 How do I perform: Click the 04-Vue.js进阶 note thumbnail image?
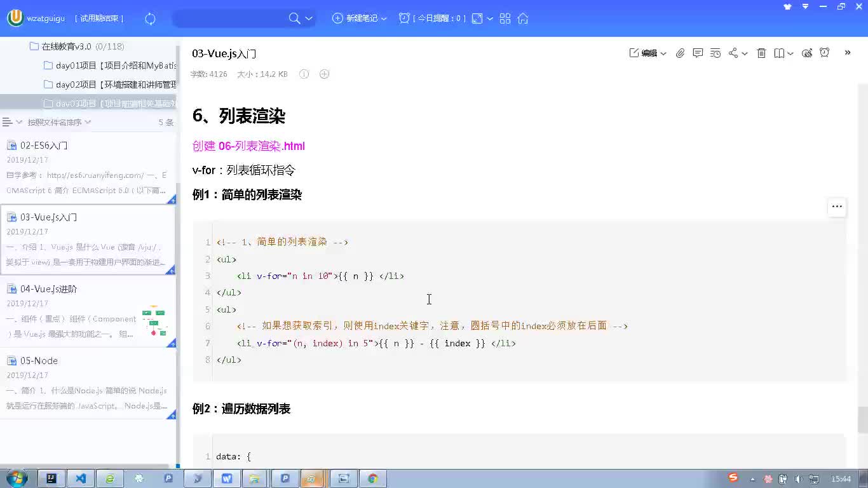tap(154, 322)
